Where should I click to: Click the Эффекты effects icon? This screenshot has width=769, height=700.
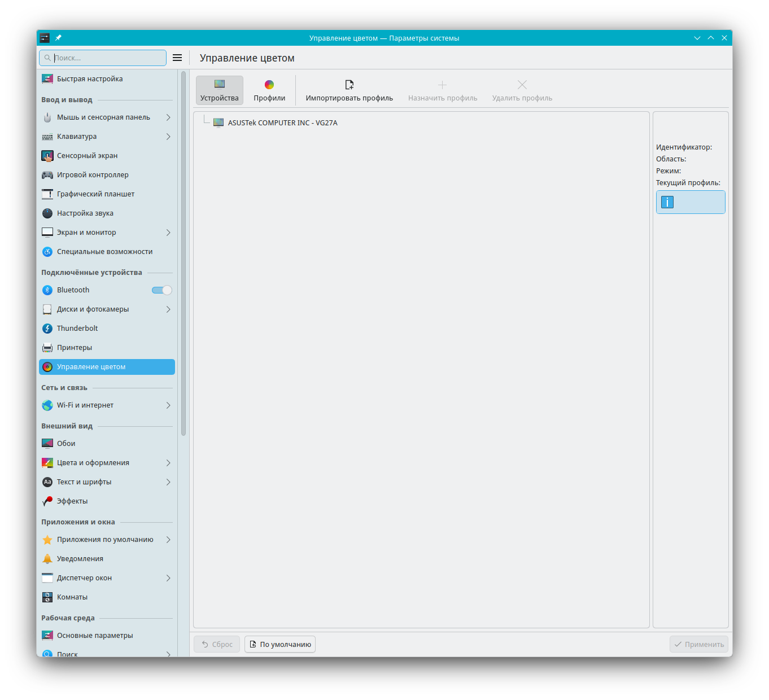click(47, 501)
